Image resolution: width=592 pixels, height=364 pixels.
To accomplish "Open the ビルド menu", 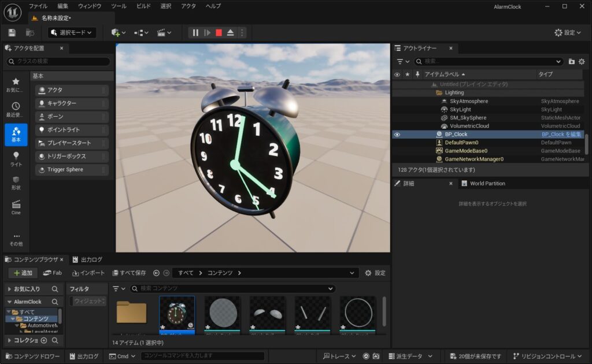I will (143, 6).
